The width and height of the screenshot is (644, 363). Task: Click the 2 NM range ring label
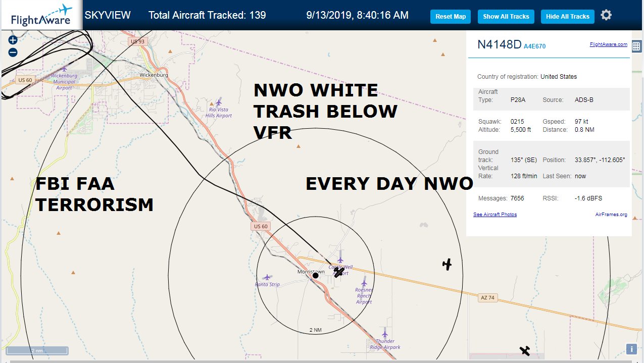point(315,330)
